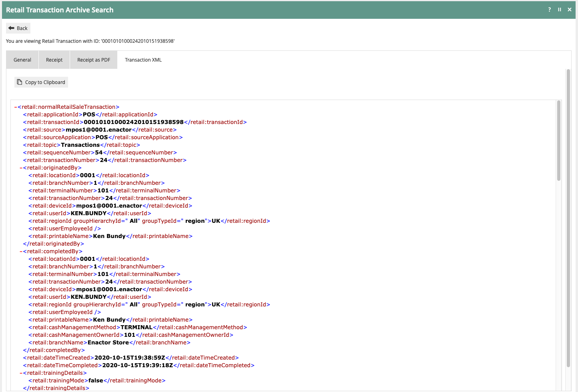
Task: Open the Receipt as PDF tab
Action: click(94, 60)
